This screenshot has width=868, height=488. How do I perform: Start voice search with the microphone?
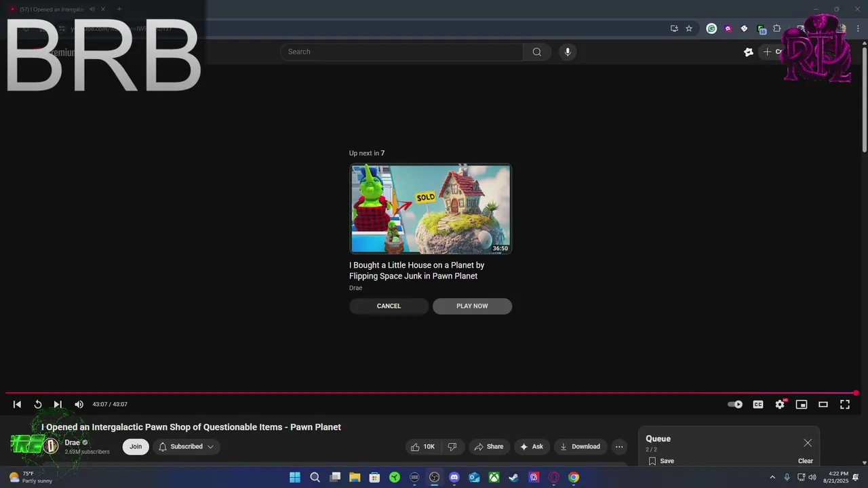pyautogui.click(x=568, y=52)
